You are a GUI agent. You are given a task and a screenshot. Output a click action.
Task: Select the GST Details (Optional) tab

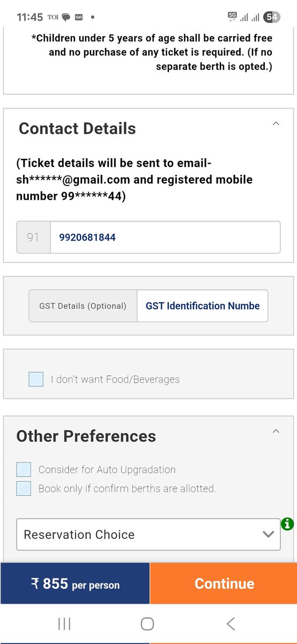[83, 306]
